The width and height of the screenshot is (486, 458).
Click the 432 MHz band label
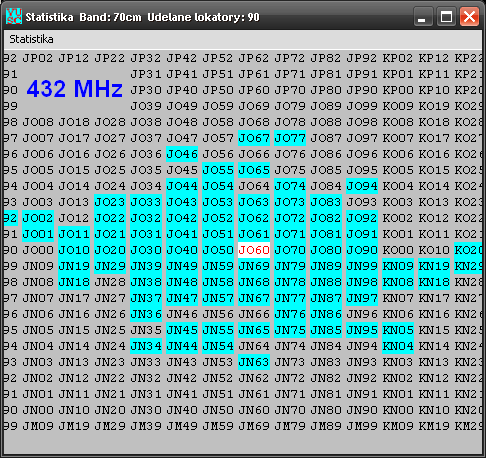click(x=75, y=89)
